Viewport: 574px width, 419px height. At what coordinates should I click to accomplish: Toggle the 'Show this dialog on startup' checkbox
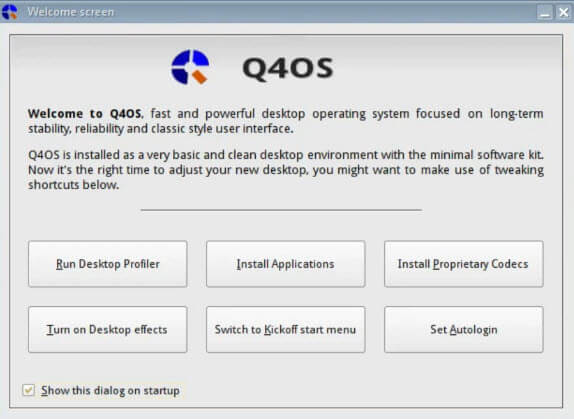tap(28, 390)
